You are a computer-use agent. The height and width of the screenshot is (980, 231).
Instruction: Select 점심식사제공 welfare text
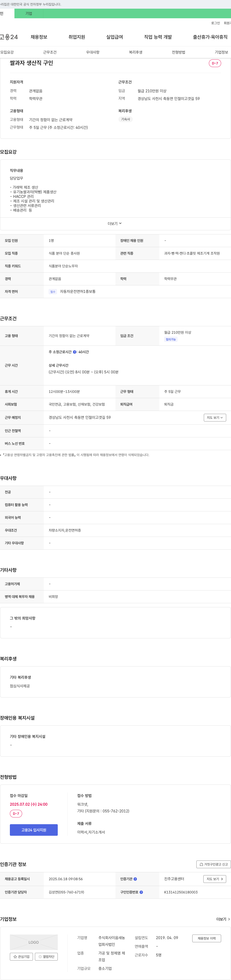[x=20, y=686]
